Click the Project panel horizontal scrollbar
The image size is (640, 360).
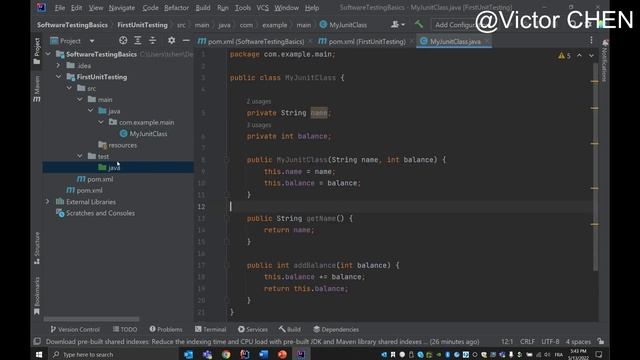(91, 319)
